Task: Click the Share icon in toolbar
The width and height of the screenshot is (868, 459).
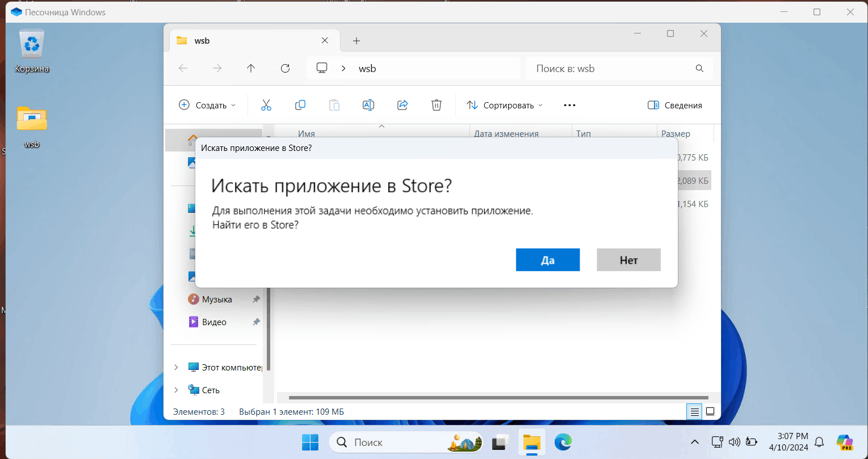Action: point(402,105)
